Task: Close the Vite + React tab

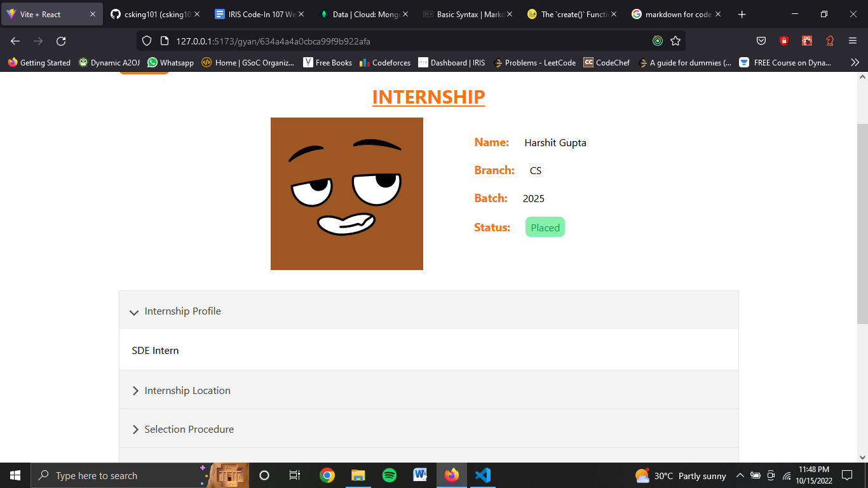Action: [93, 14]
